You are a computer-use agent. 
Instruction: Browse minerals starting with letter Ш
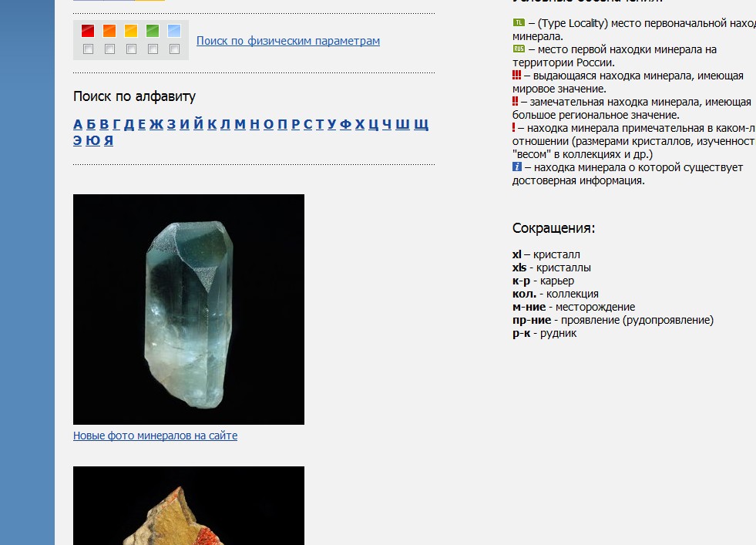pos(402,124)
